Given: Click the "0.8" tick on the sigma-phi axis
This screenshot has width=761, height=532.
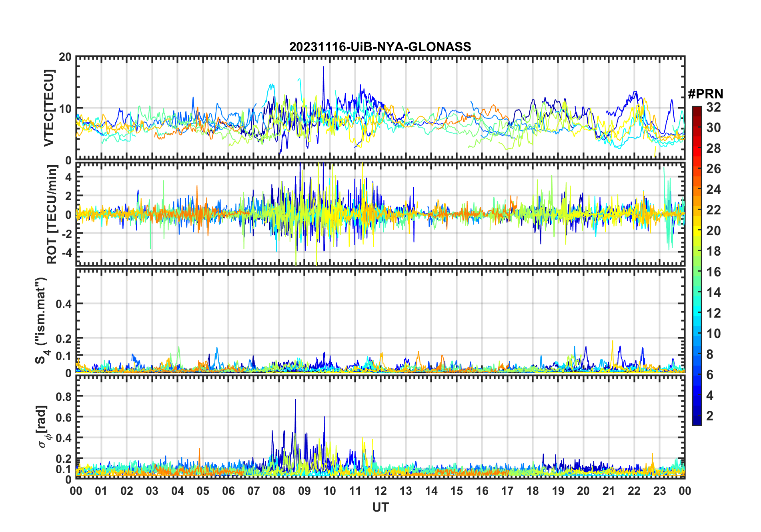Looking at the screenshot, I should (x=64, y=396).
